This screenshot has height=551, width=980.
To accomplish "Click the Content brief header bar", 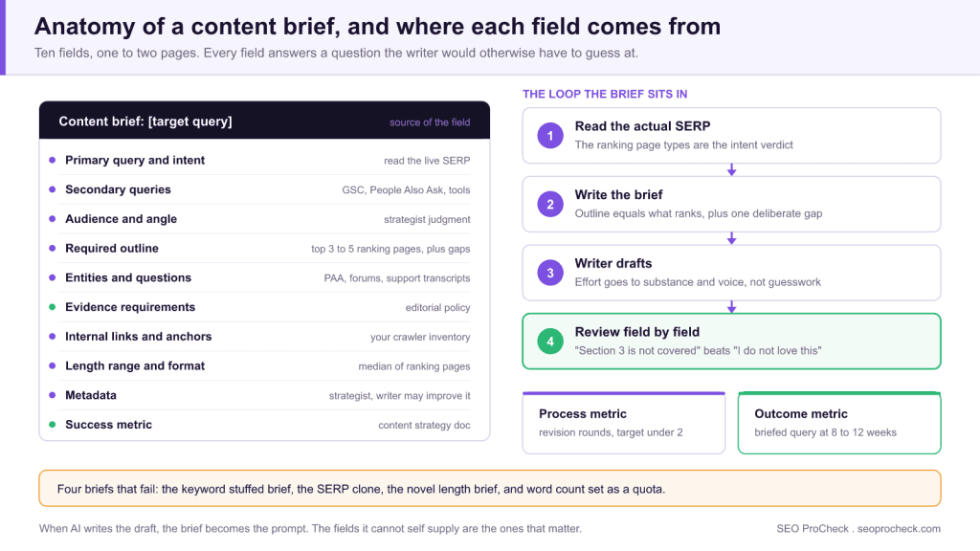I will 264,120.
